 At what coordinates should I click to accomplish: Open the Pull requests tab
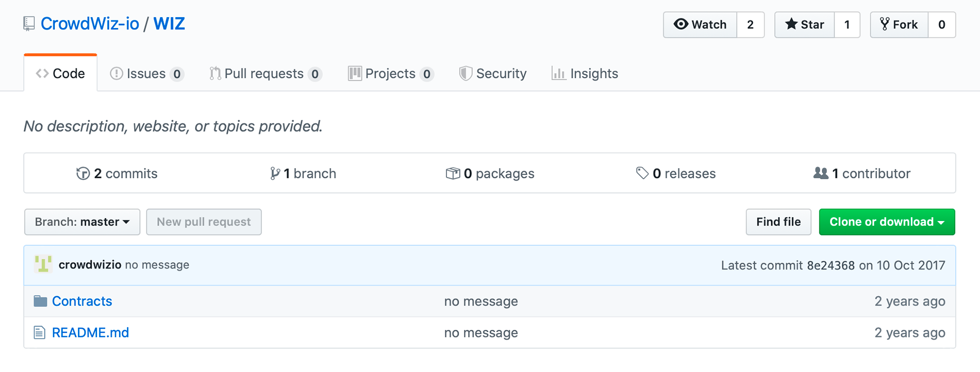(x=265, y=74)
